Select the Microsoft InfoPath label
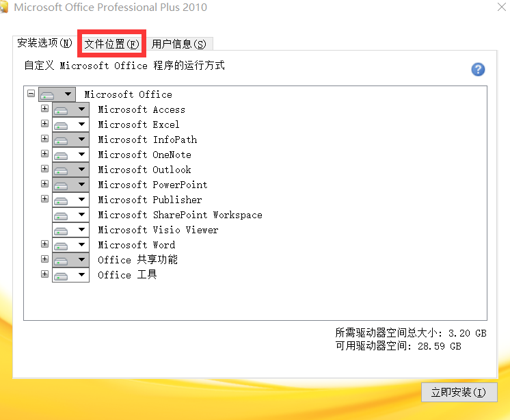Image resolution: width=510 pixels, height=420 pixels. click(148, 140)
